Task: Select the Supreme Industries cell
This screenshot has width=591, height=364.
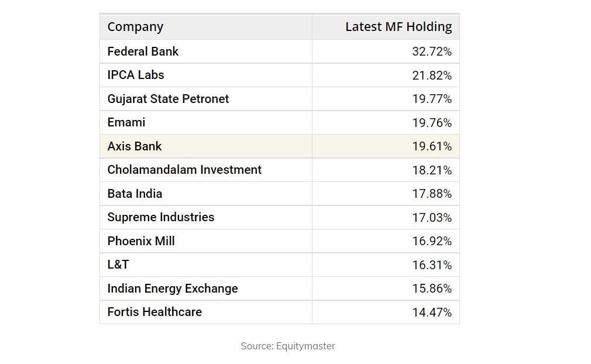Action: (161, 217)
